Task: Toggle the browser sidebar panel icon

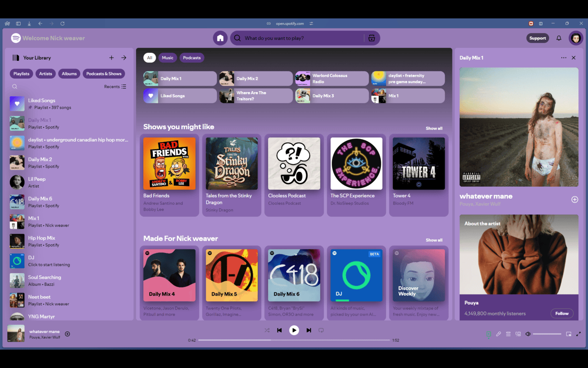Action: click(x=18, y=23)
